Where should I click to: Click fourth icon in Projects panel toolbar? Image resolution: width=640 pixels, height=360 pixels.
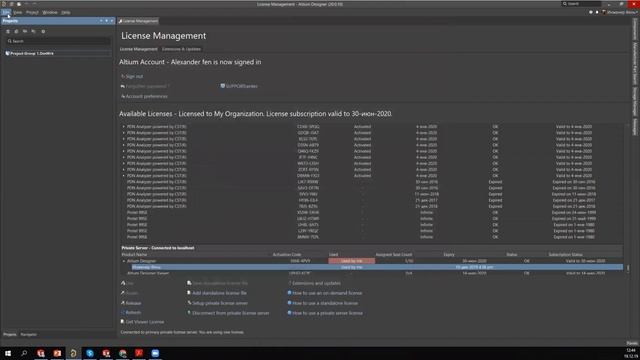(x=33, y=31)
